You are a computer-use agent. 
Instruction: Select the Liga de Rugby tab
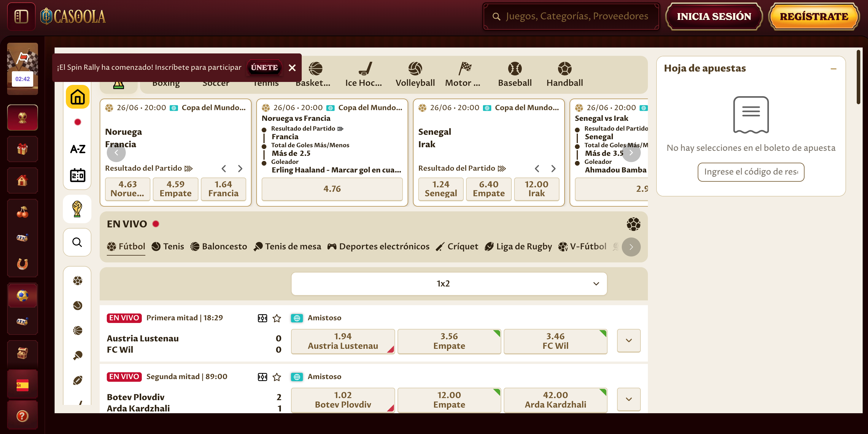click(518, 246)
